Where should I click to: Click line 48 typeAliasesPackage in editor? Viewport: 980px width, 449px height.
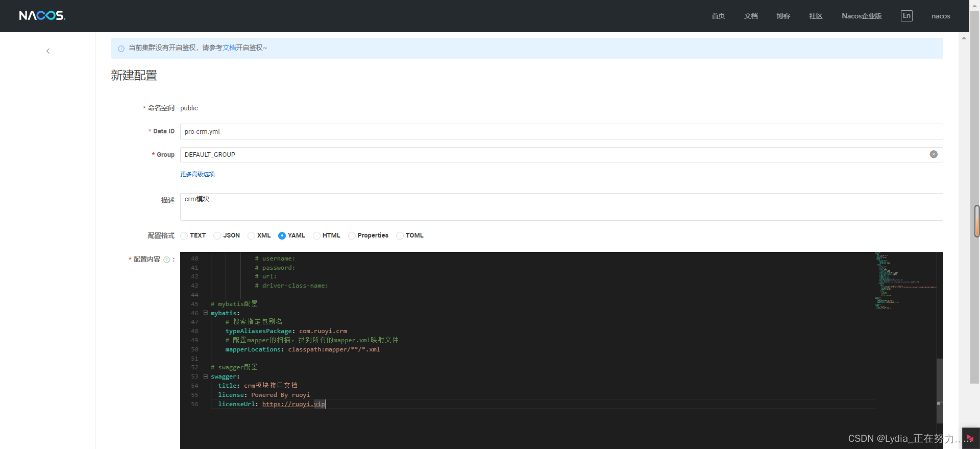286,331
